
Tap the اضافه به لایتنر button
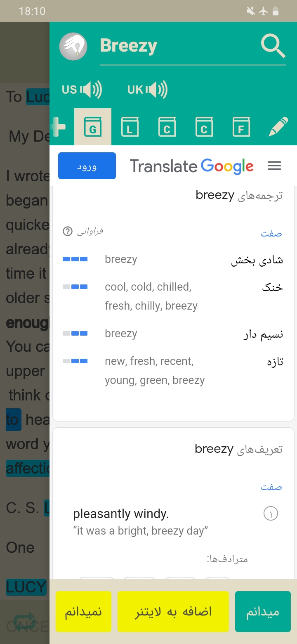pyautogui.click(x=173, y=611)
